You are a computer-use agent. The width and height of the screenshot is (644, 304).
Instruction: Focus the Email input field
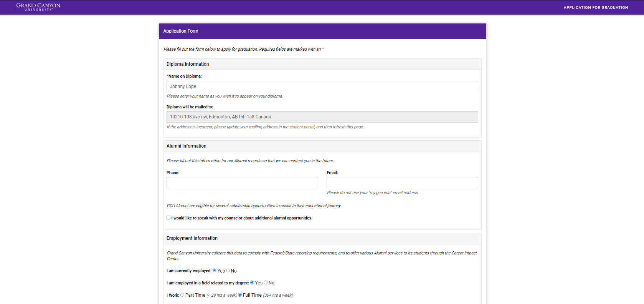coord(402,183)
